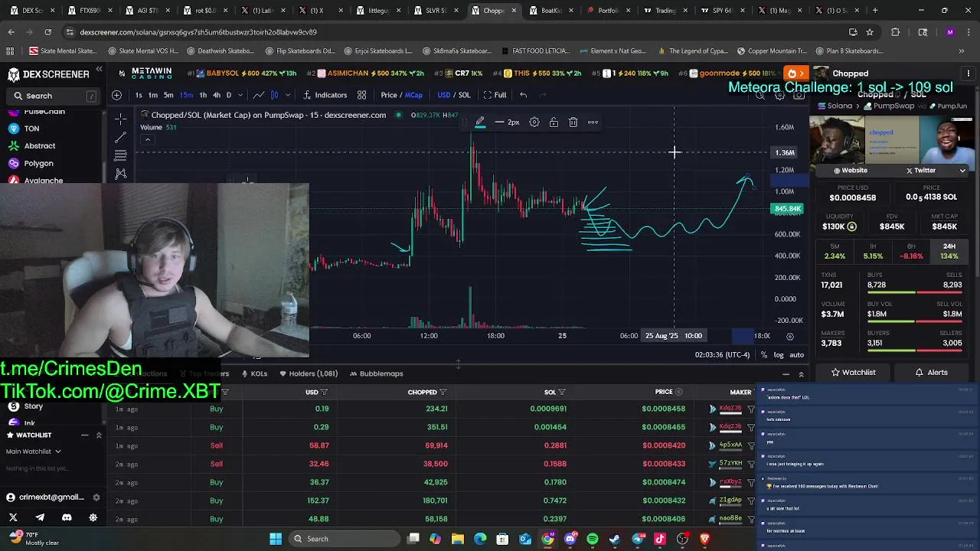
Task: Open Indicators menu
Action: point(325,95)
